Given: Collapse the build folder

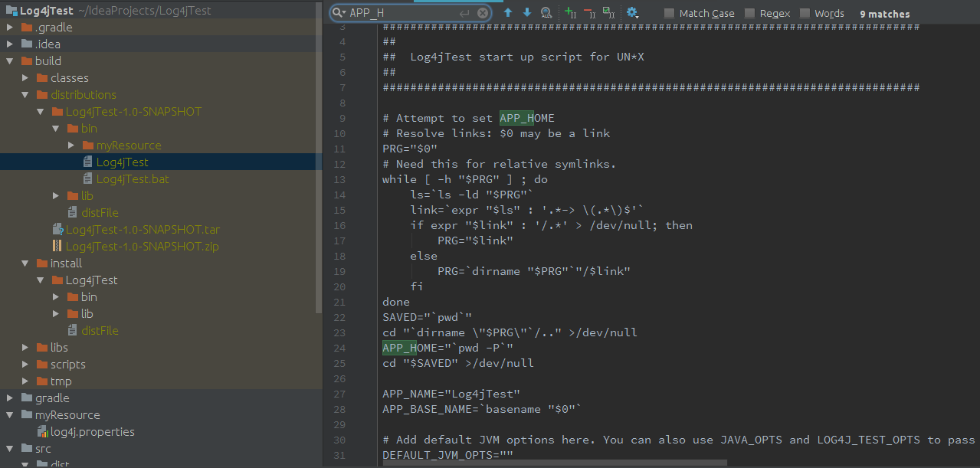Looking at the screenshot, I should [x=10, y=61].
